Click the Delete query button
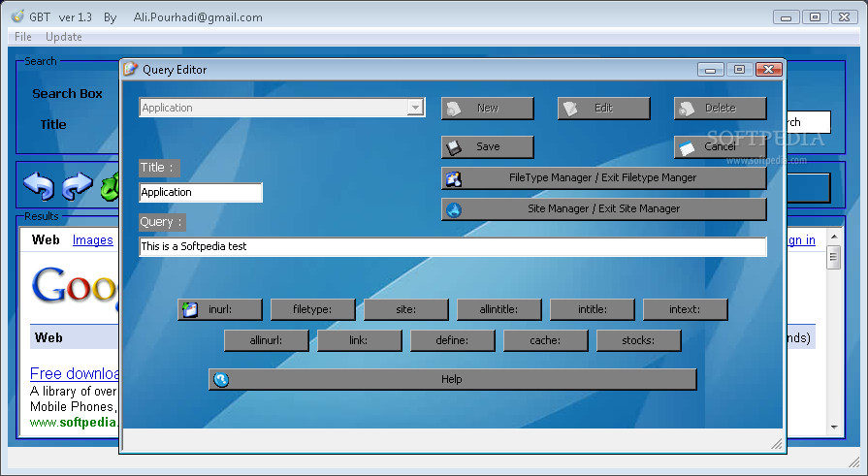Image resolution: width=868 pixels, height=476 pixels. [x=721, y=108]
